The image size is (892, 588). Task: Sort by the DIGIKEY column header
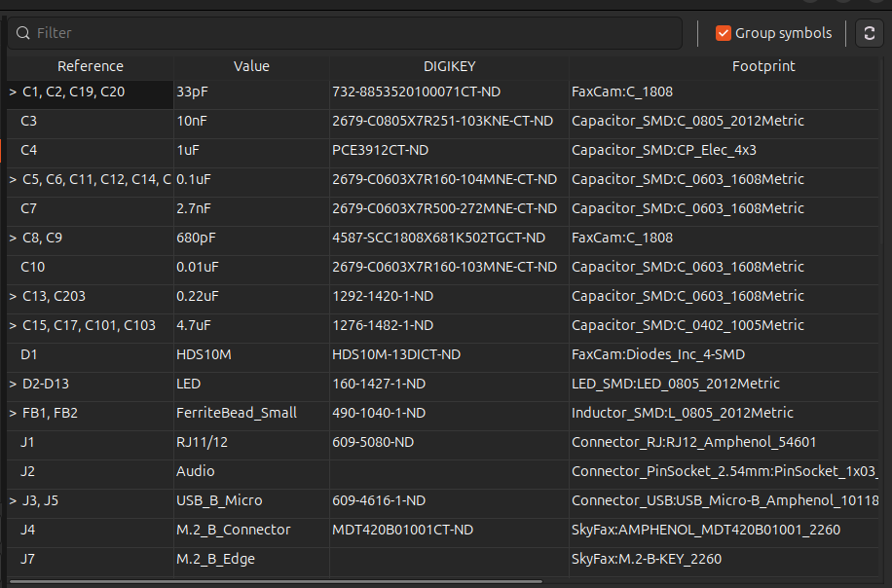pos(450,66)
